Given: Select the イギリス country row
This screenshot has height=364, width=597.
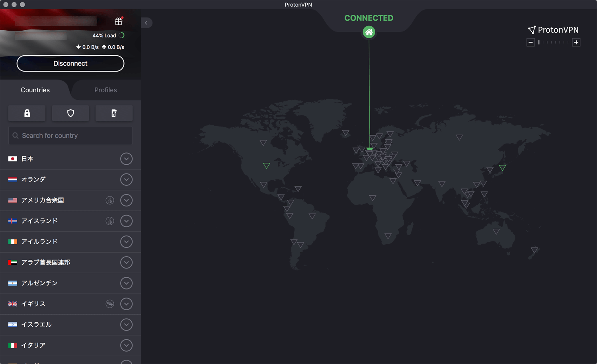Looking at the screenshot, I should pyautogui.click(x=70, y=304).
